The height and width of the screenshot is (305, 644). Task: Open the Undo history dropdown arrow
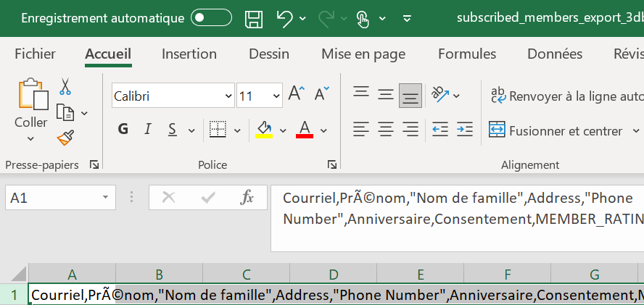(x=303, y=18)
